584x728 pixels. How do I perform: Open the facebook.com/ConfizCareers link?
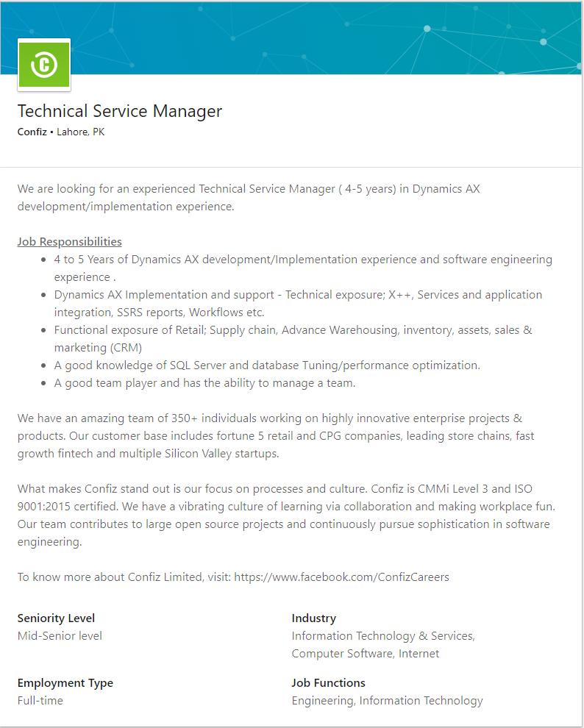point(341,577)
